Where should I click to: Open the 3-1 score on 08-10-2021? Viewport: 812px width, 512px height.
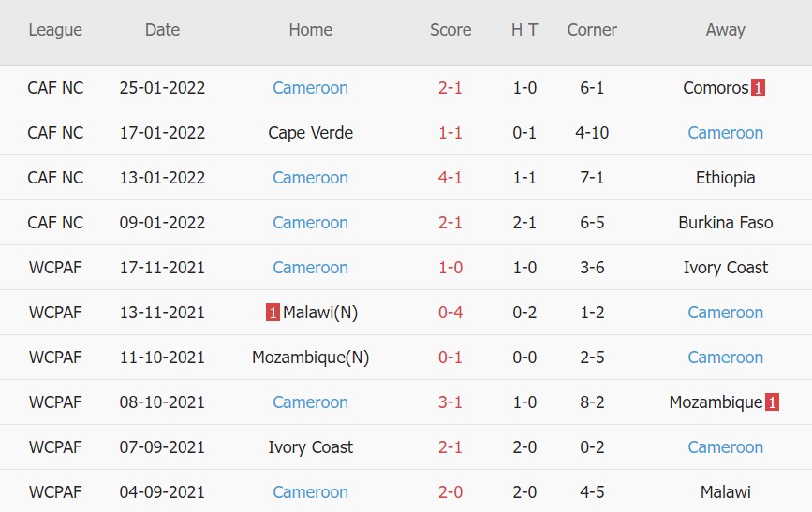(450, 402)
